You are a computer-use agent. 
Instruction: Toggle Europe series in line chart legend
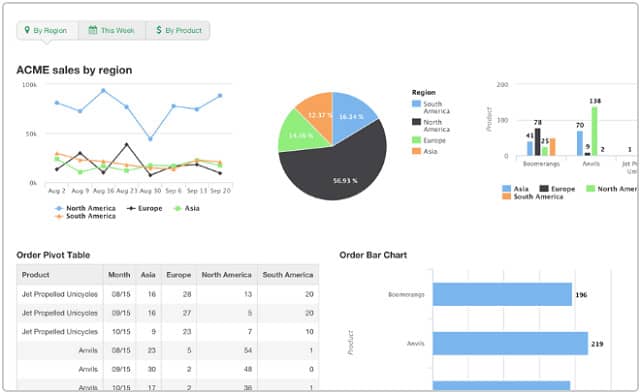144,208
